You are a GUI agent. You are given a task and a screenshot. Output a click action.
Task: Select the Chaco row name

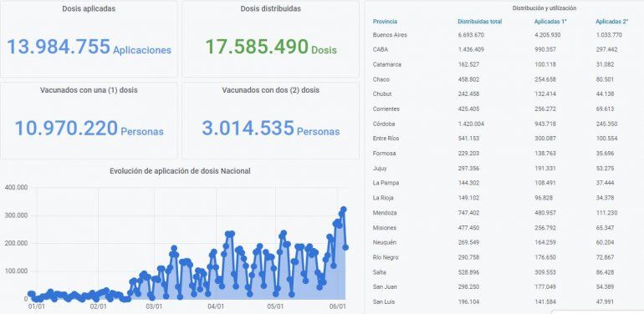click(x=381, y=79)
